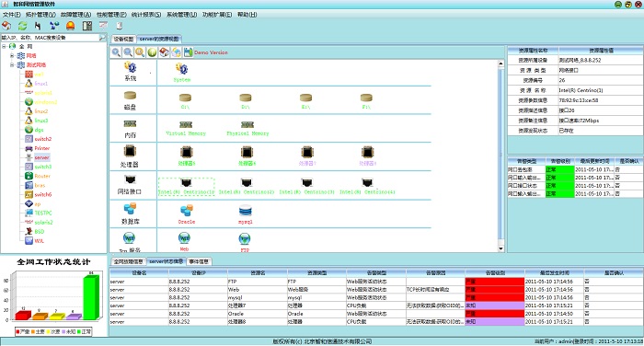Collapse the 全网 root tree node
644x346 pixels.
click(x=4, y=46)
